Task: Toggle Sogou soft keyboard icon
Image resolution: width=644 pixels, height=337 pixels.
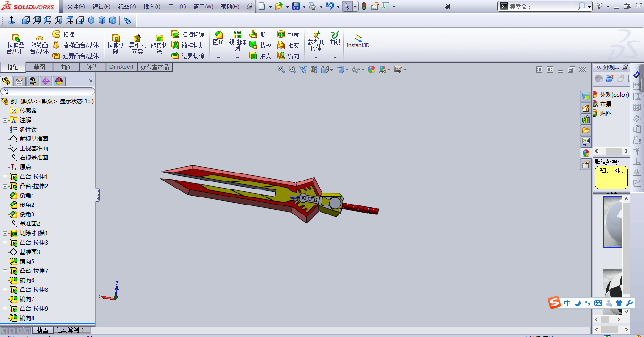Action: (x=598, y=303)
